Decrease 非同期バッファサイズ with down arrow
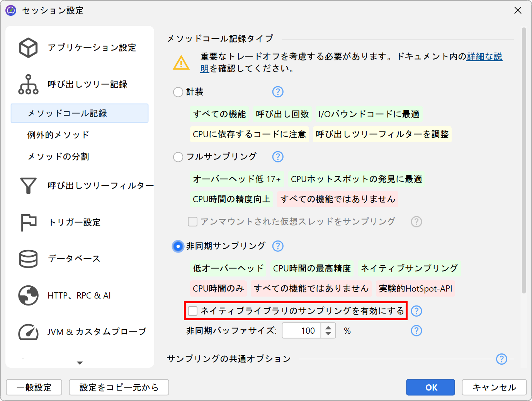This screenshot has height=401, width=532. point(328,334)
